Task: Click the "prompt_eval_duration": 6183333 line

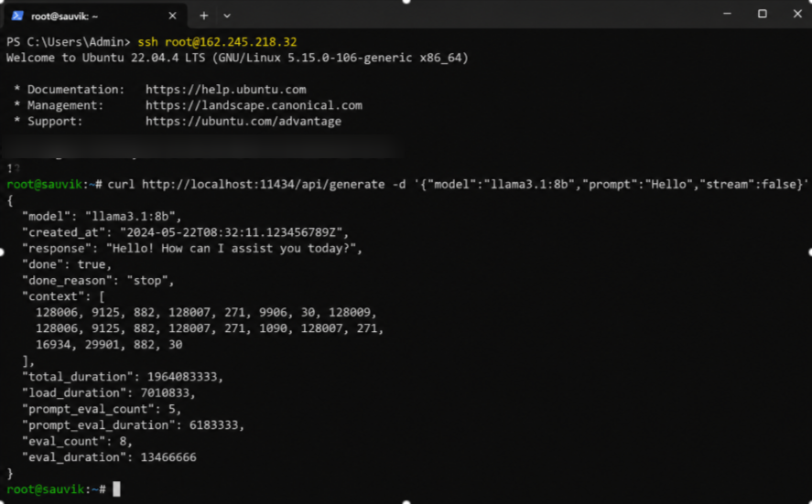Action: tap(133, 424)
